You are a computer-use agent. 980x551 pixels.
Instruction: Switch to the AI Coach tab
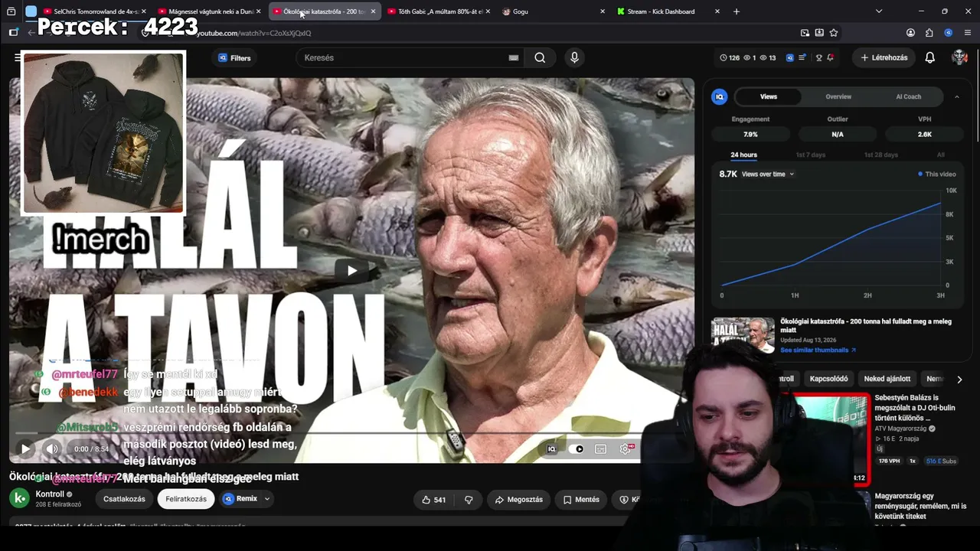909,96
